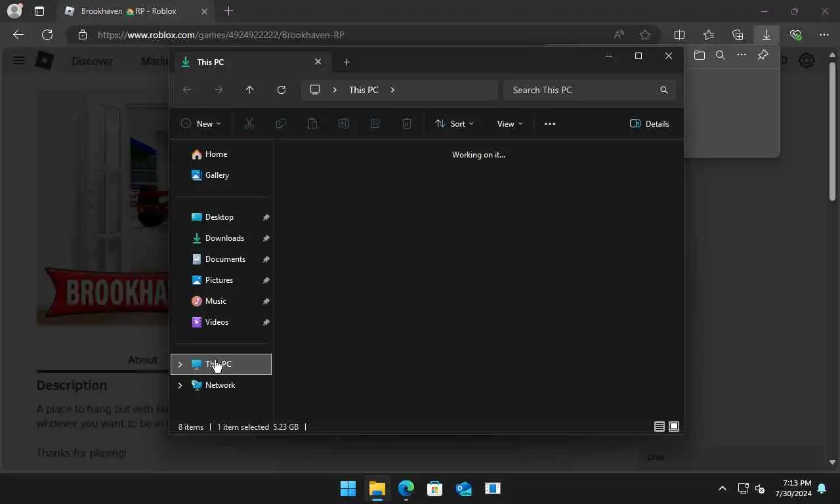The height and width of the screenshot is (504, 840).
Task: Click chevron before This PC in address bar
Action: click(335, 90)
